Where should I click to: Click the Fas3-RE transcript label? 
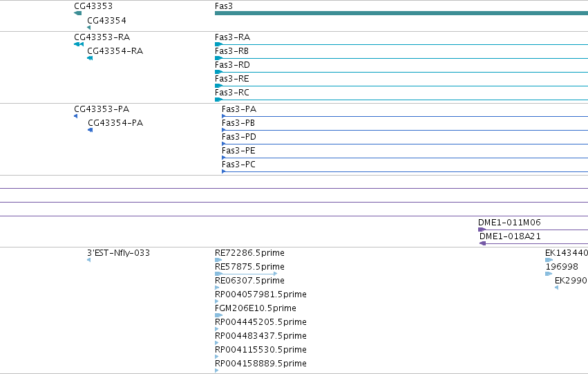click(231, 79)
